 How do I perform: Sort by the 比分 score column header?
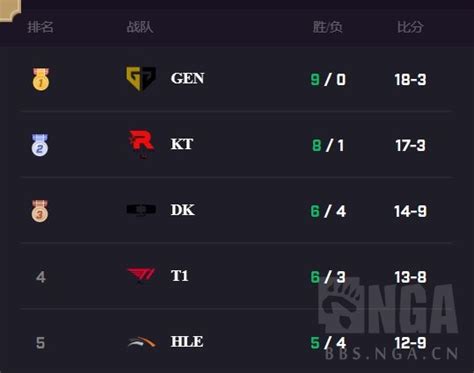(410, 27)
